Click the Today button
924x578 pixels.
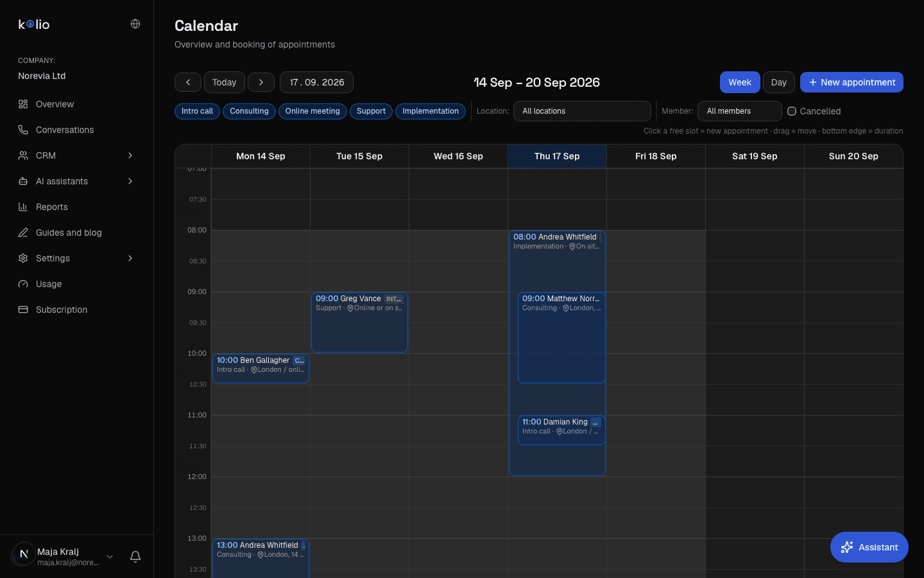225,82
